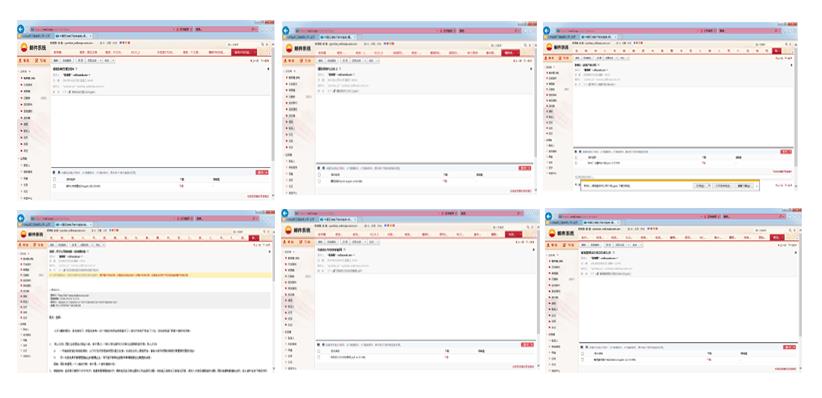Viewport: 822px width, 398px height.
Task: Open the save dropdown arrow in the top-right download bar
Action: pos(710,186)
